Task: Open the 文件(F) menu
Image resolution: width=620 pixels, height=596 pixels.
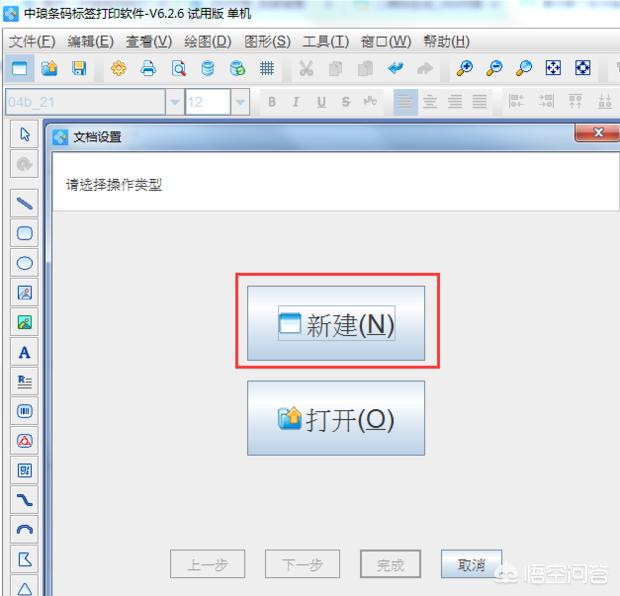Action: (x=32, y=41)
